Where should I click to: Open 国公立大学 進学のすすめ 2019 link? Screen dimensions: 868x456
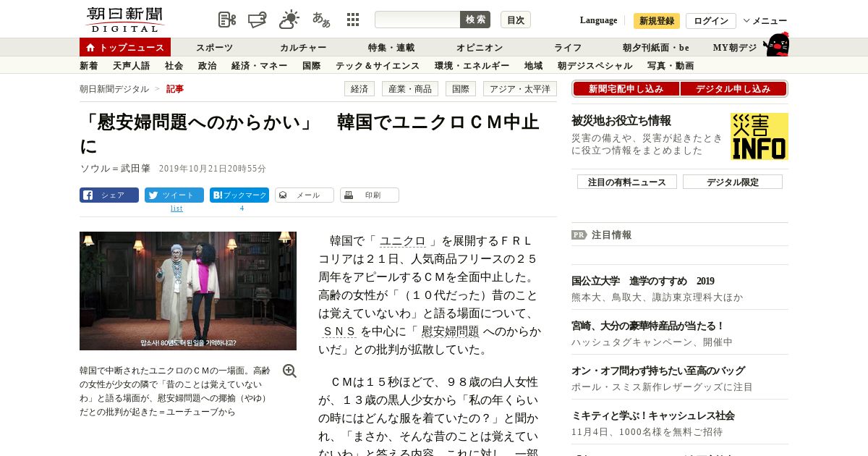(642, 282)
